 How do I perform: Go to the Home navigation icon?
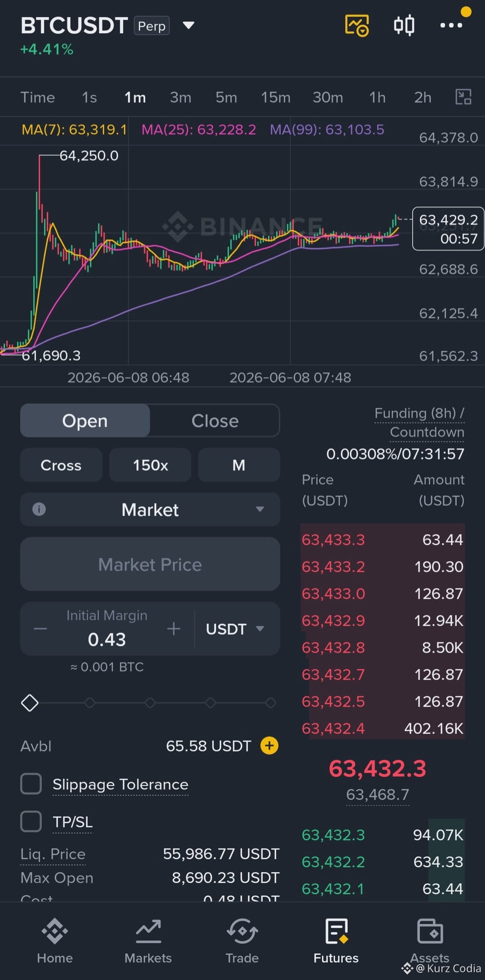click(x=55, y=931)
